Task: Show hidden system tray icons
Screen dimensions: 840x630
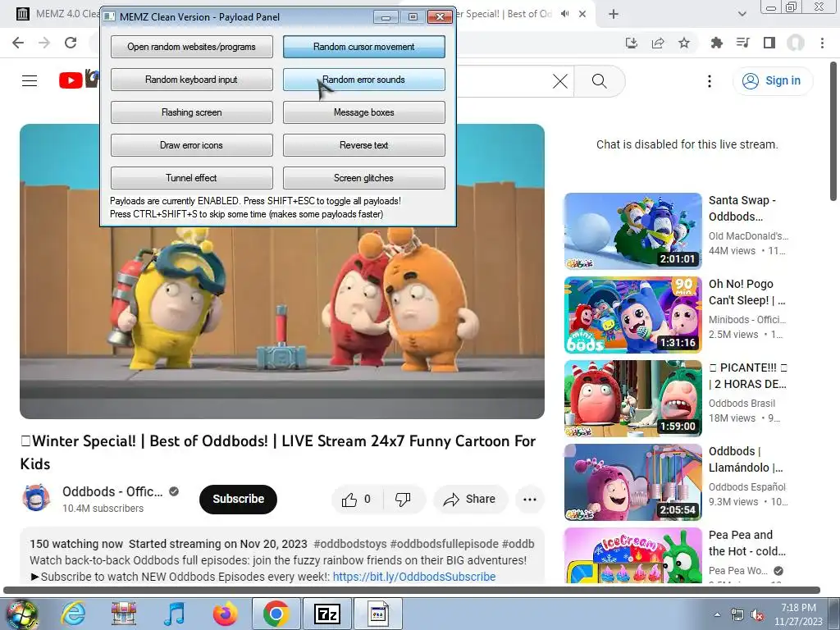Action: [717, 614]
